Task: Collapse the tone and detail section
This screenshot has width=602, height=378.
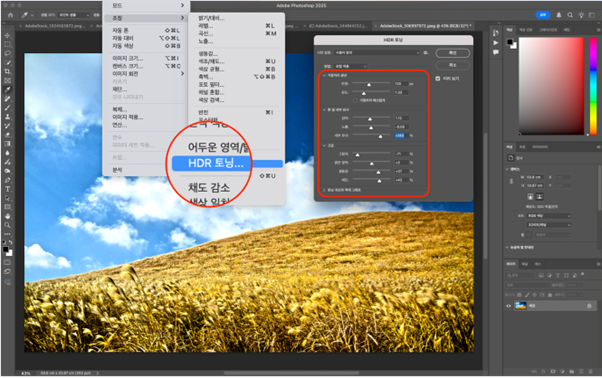Action: coord(324,110)
